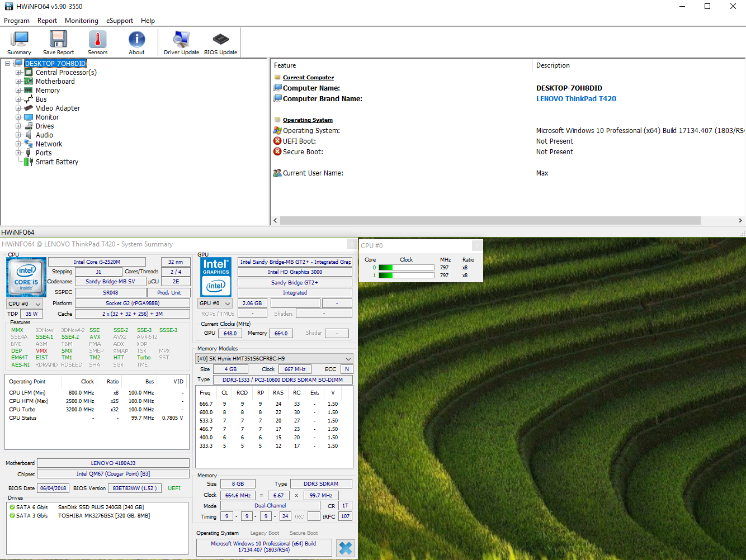Select the Network tree icon
Image resolution: width=746 pixels, height=560 pixels.
point(29,144)
